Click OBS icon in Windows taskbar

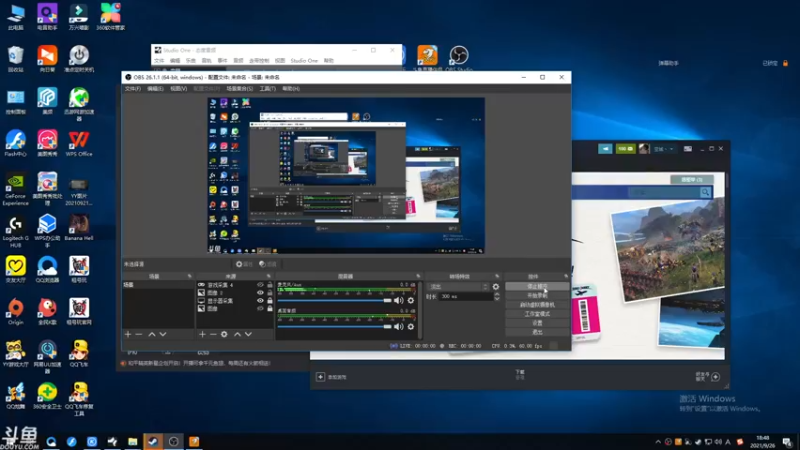point(173,441)
